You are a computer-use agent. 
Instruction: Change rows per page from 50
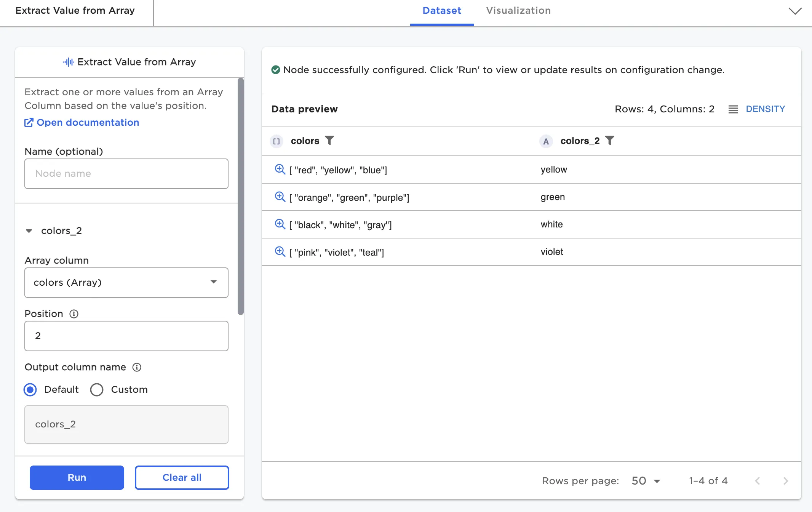coord(646,481)
